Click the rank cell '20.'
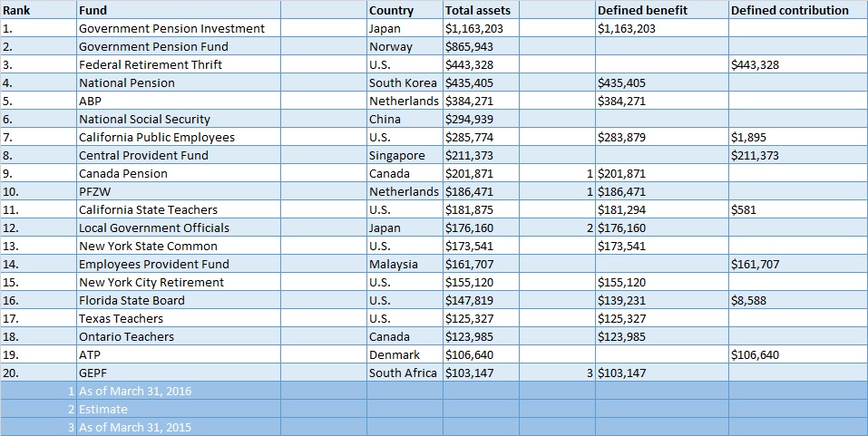This screenshot has height=436, width=868. click(38, 373)
